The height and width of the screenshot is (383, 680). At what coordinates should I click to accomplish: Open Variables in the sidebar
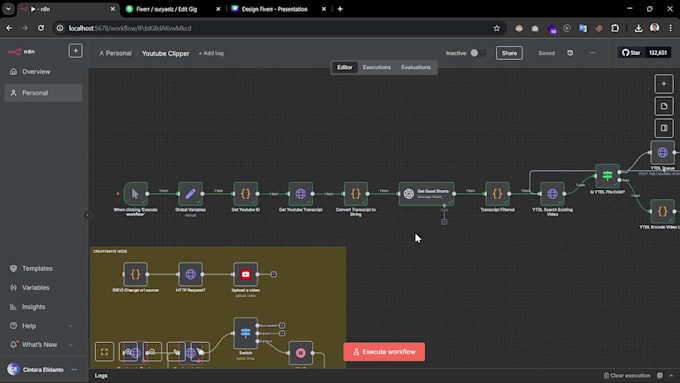click(x=43, y=288)
